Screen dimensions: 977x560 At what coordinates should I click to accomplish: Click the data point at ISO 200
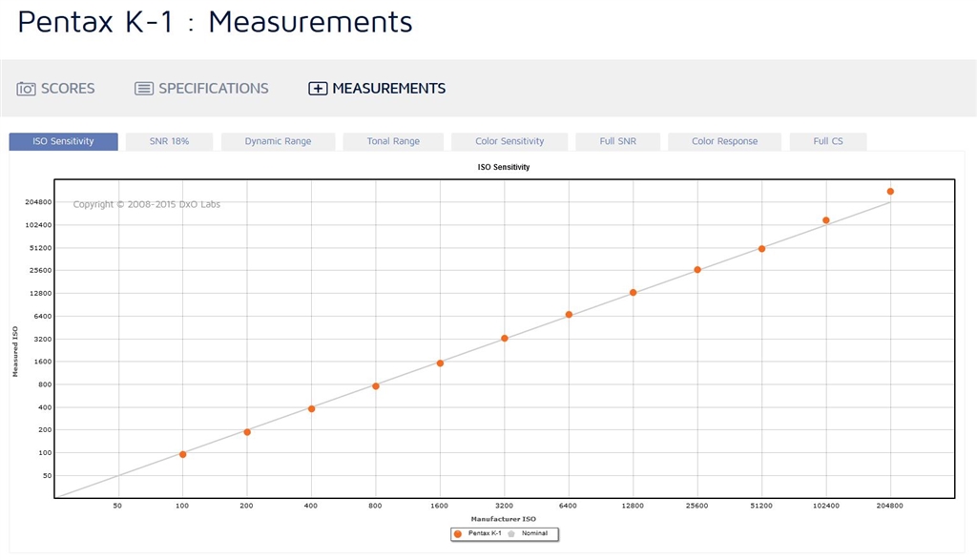coord(247,432)
